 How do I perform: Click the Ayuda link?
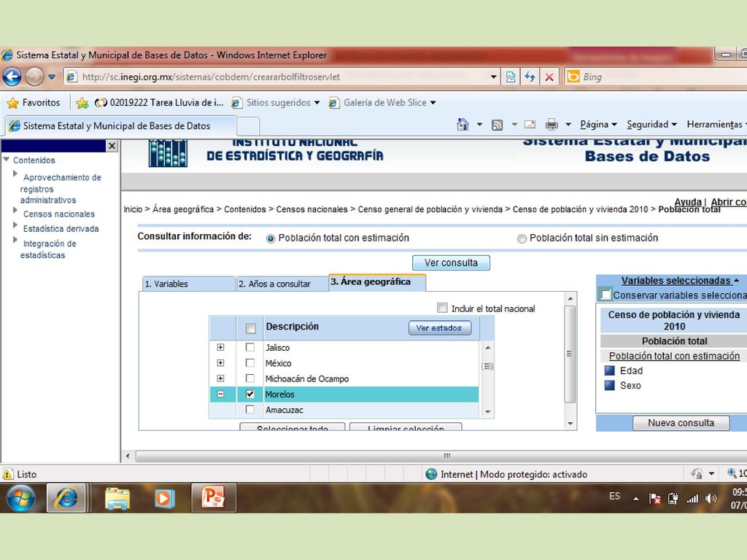pos(688,202)
